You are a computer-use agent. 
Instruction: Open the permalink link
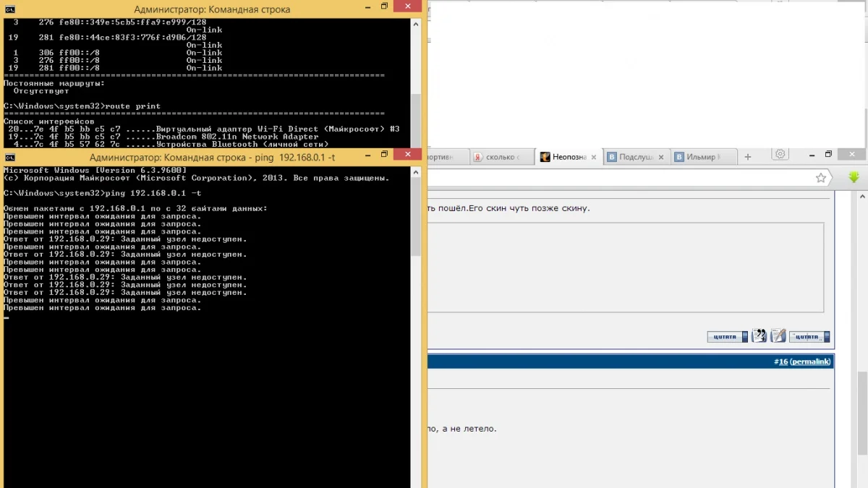(x=810, y=361)
